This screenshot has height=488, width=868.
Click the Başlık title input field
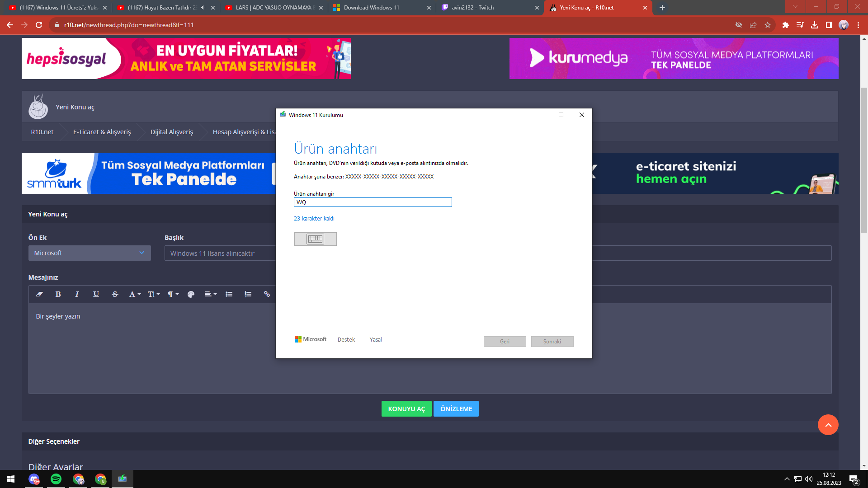(x=498, y=253)
